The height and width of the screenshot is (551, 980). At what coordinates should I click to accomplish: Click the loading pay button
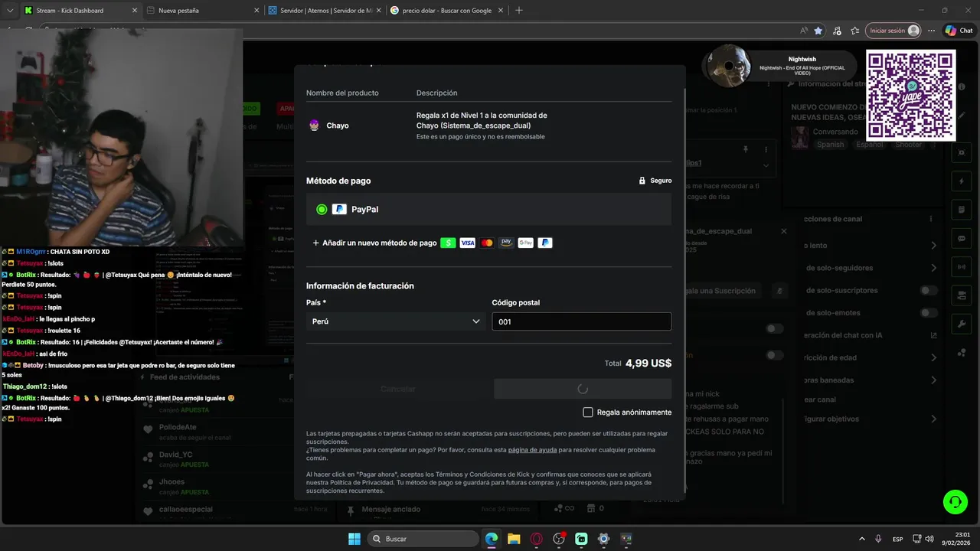tap(583, 389)
